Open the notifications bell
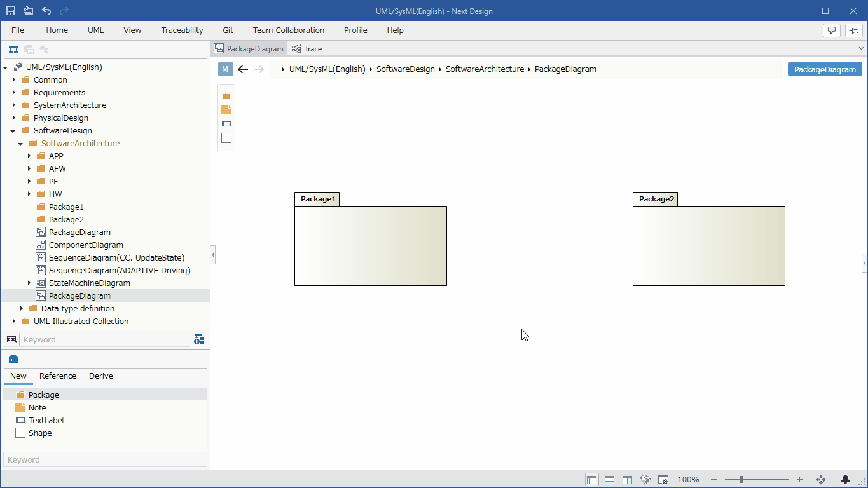868x488 pixels. [x=846, y=480]
